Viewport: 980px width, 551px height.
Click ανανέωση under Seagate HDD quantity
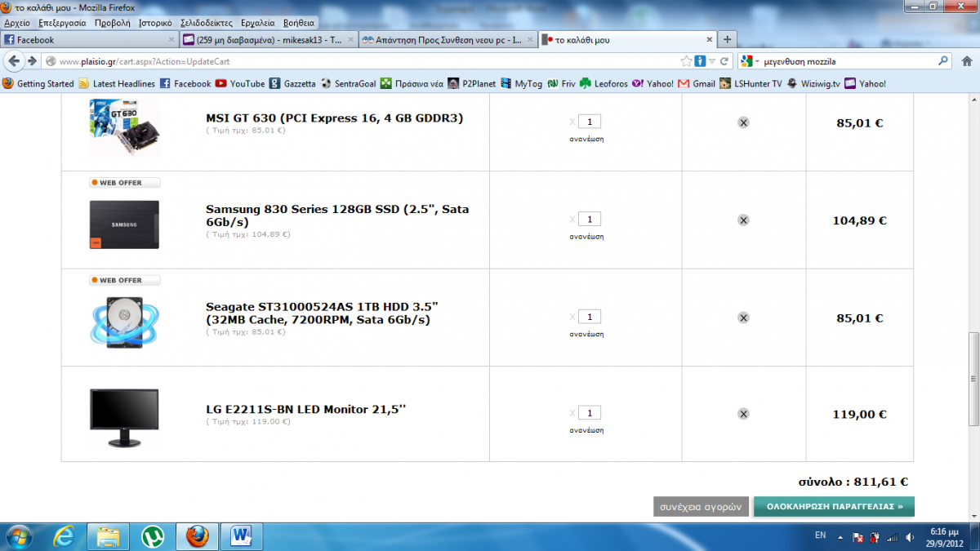(x=586, y=335)
